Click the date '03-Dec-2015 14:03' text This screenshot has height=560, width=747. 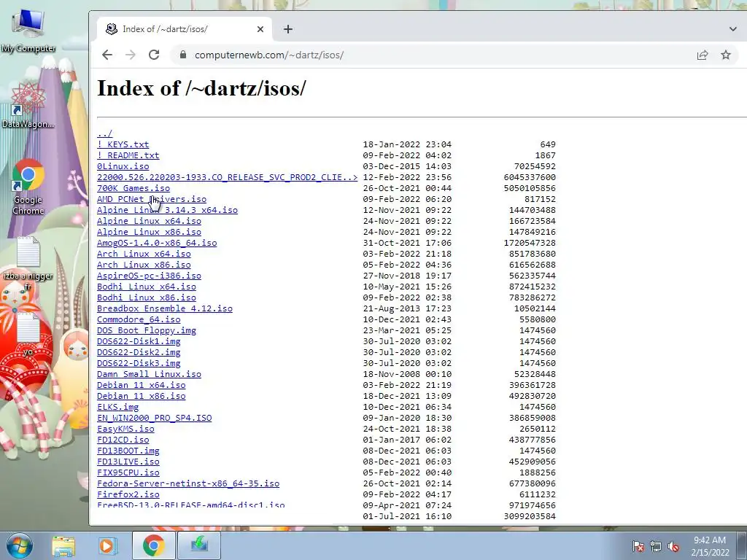[x=407, y=166]
